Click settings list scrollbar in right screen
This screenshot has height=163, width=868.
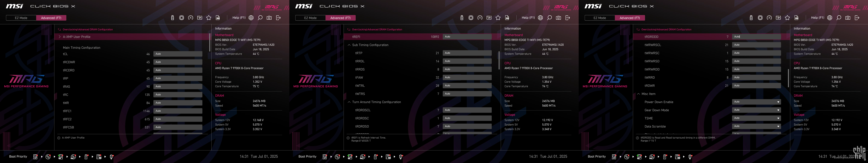(x=788, y=78)
